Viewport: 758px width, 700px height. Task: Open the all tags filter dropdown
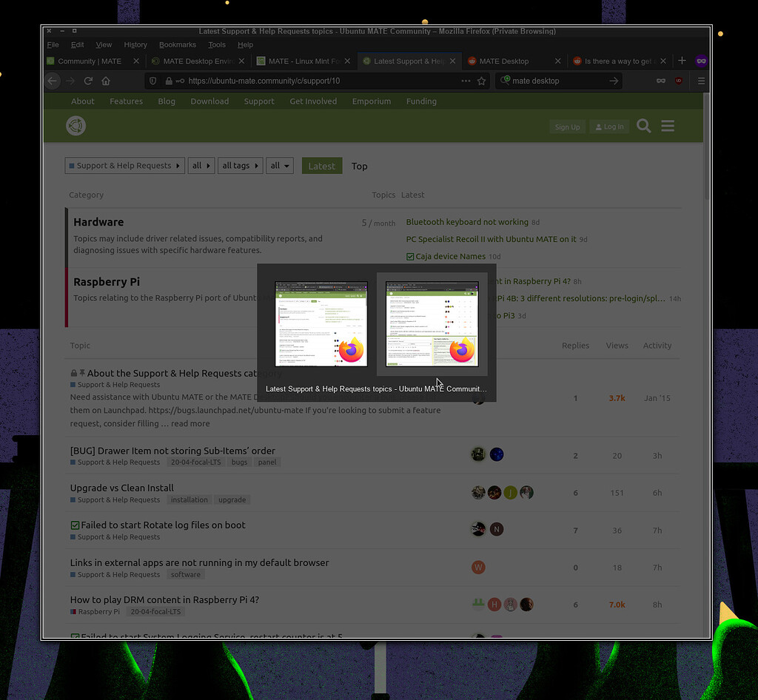tap(241, 166)
